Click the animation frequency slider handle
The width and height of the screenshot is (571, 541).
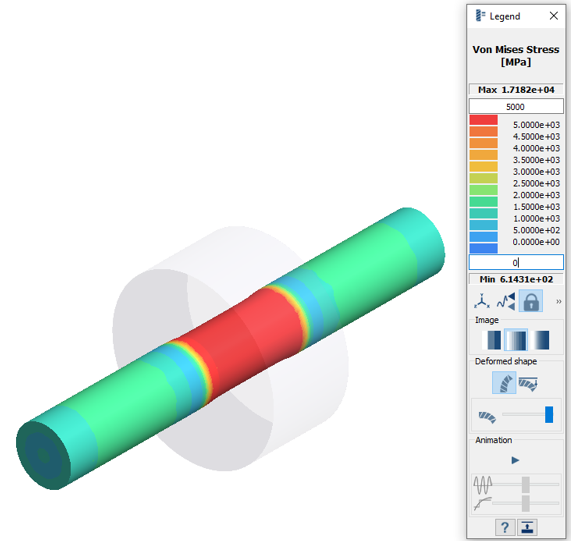coord(525,485)
